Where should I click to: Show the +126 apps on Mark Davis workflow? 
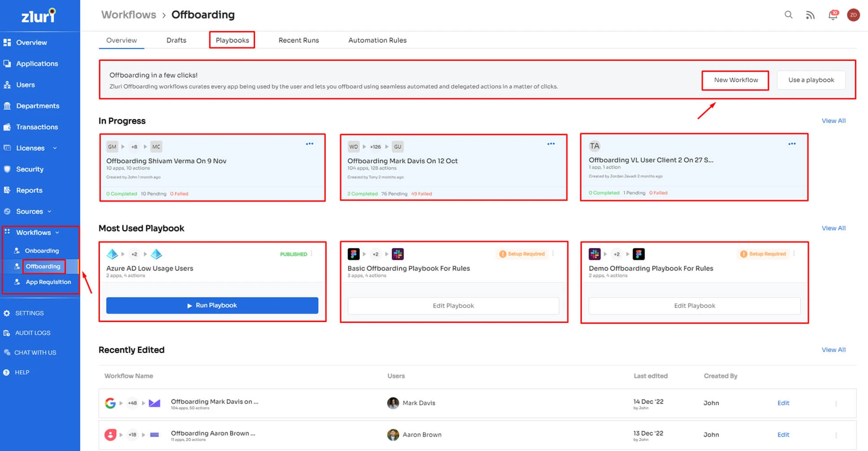tap(376, 146)
